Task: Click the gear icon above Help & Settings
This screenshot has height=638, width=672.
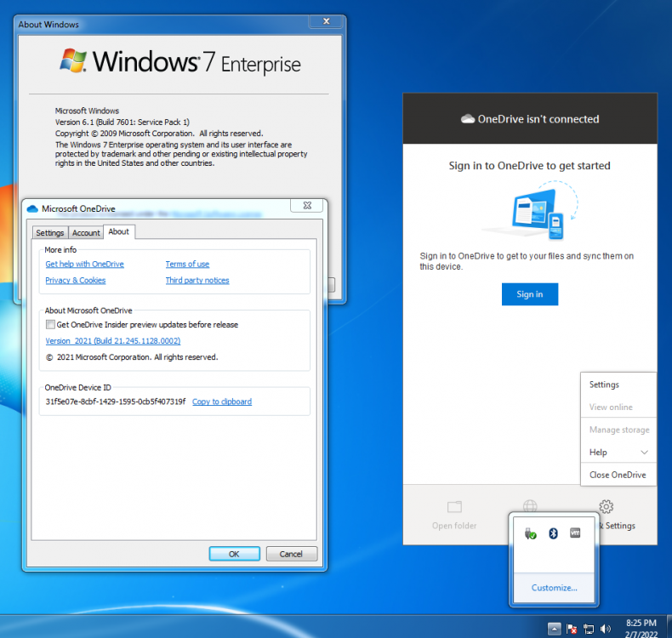Action: coord(606,506)
